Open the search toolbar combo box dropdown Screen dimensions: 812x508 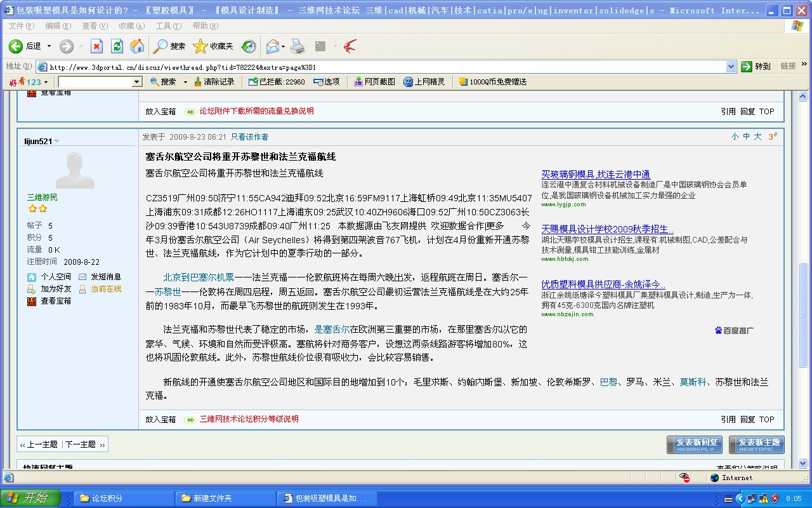point(136,82)
